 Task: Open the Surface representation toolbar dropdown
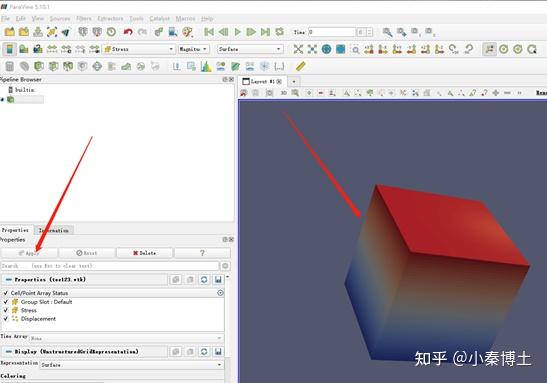(249, 49)
